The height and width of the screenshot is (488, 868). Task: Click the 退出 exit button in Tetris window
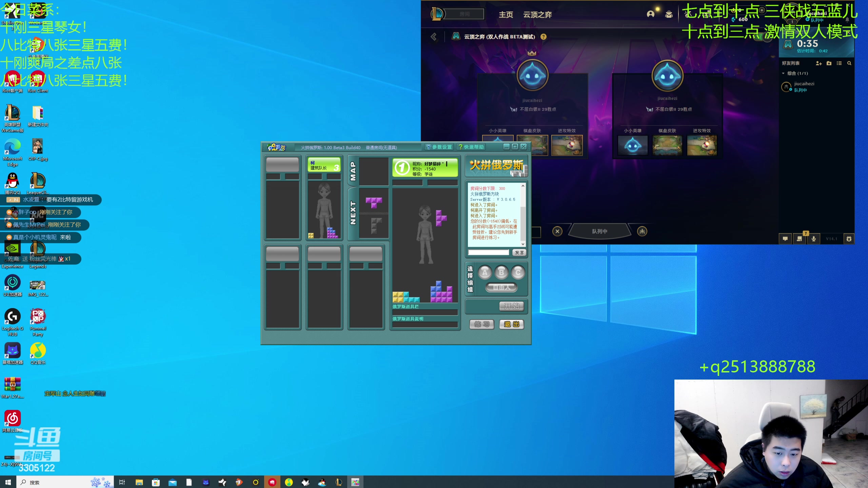(512, 324)
